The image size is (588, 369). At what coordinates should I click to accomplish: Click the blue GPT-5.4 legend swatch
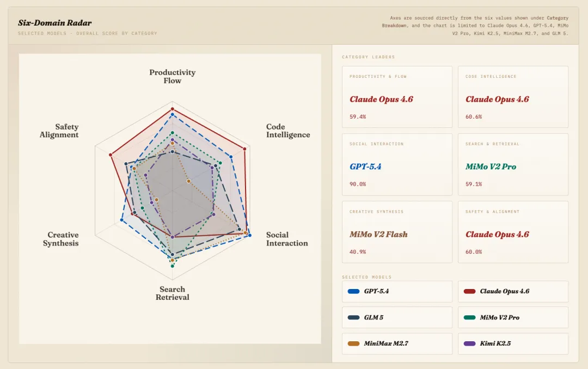pos(354,291)
